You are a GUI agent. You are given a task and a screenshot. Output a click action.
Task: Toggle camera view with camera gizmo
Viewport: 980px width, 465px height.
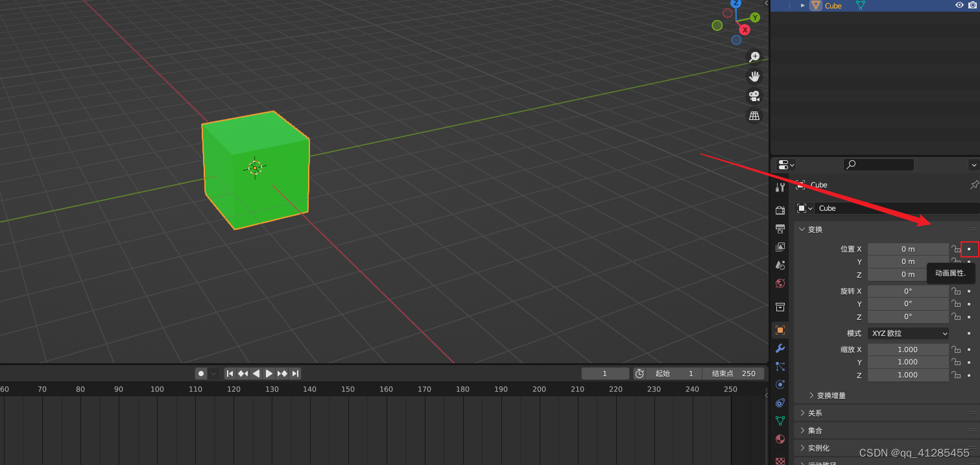tap(754, 96)
